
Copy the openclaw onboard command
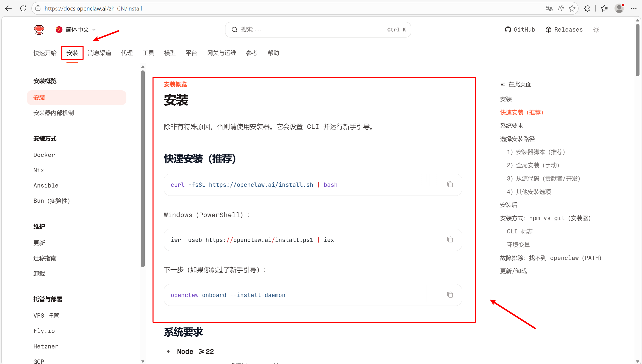click(450, 295)
